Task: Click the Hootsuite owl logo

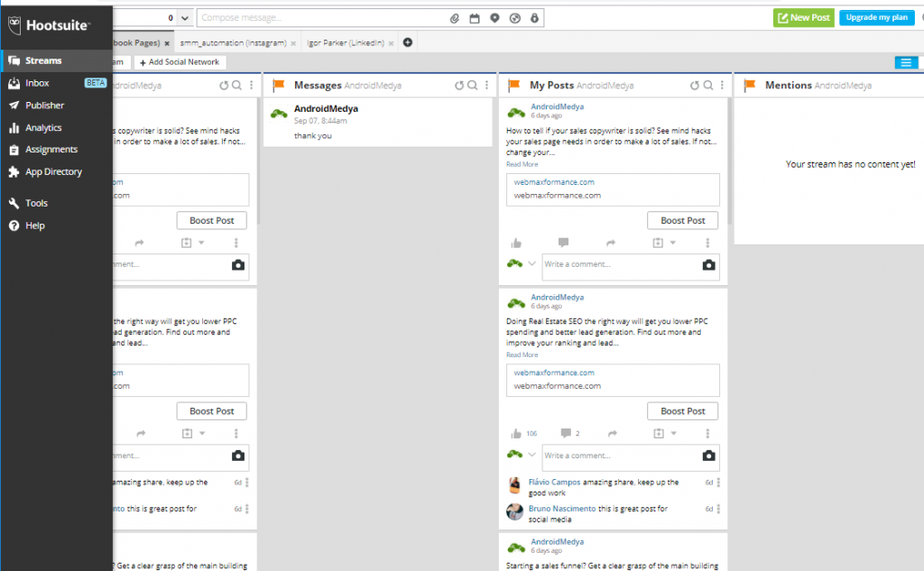Action: point(14,24)
